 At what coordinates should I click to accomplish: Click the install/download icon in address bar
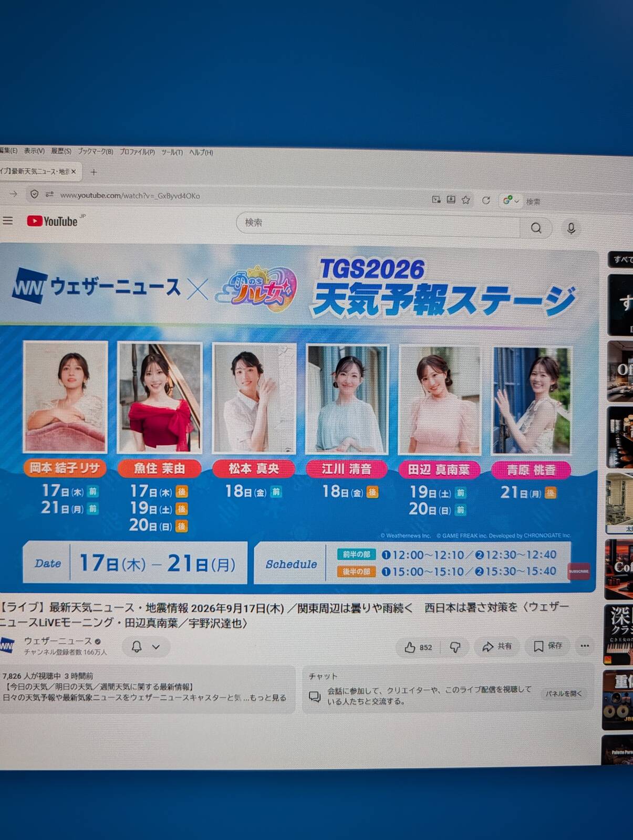coord(451,199)
